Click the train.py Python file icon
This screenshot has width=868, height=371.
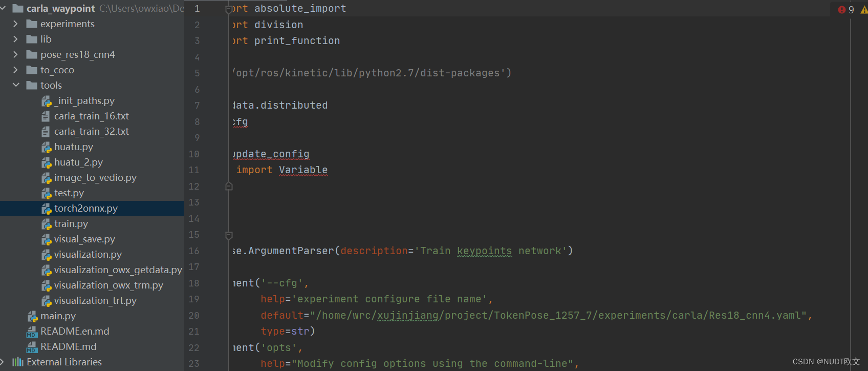[x=47, y=224]
